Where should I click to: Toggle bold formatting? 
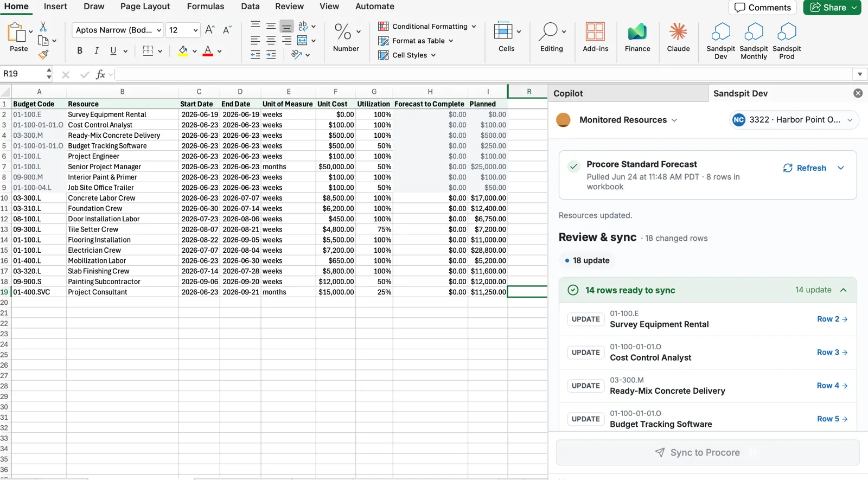80,51
